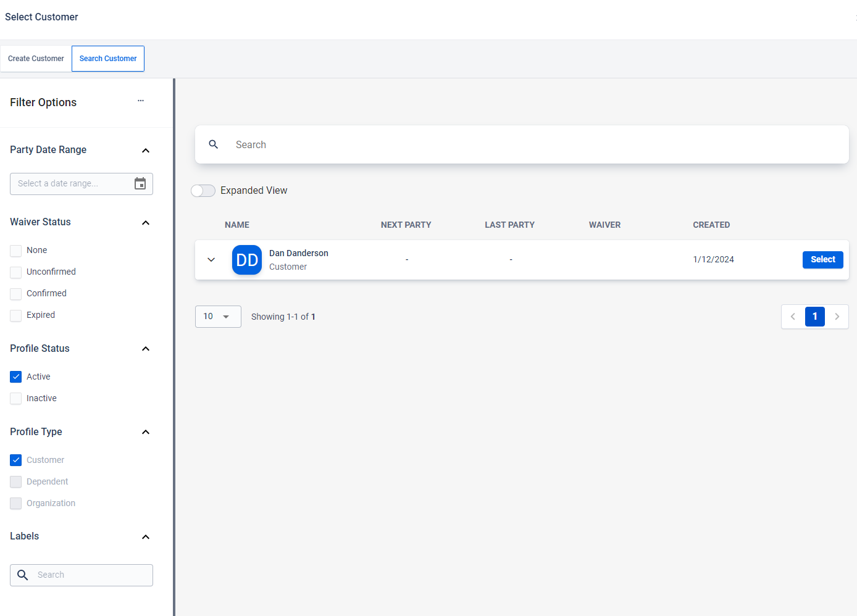Click the magnifier icon in main search bar
This screenshot has width=857, height=616.
[214, 144]
